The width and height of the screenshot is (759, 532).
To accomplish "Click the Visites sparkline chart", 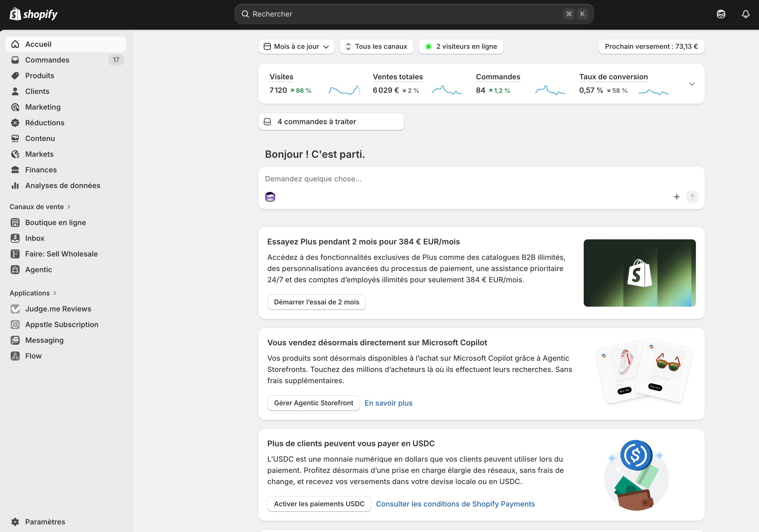I will [344, 90].
